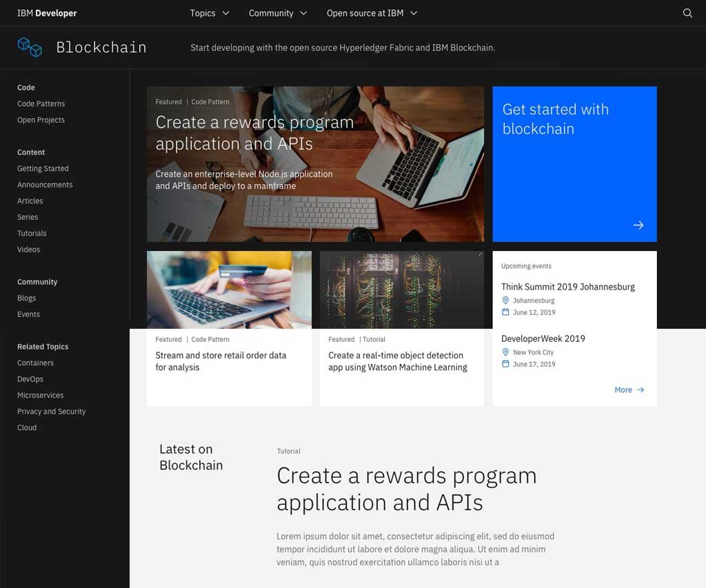
Task: Click New York City location text
Action: coord(533,352)
